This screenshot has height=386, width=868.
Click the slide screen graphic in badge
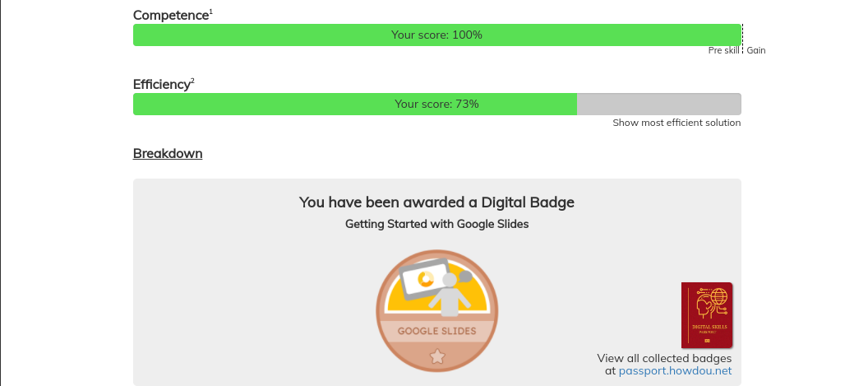click(x=425, y=279)
